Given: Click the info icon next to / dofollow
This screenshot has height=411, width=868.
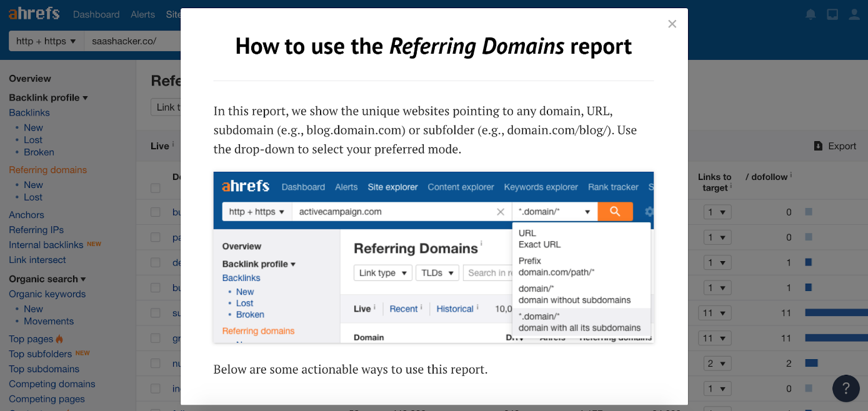Looking at the screenshot, I should click(x=791, y=175).
